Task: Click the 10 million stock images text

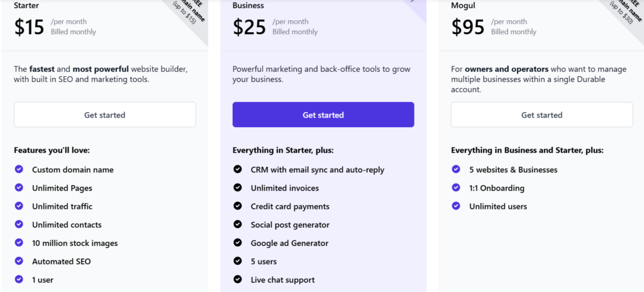Action: click(x=75, y=243)
